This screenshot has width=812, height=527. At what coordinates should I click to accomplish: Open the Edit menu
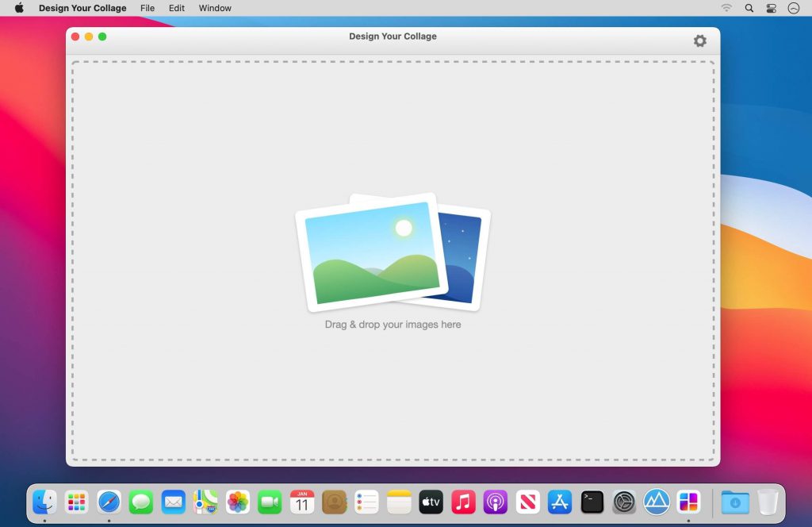coord(176,8)
